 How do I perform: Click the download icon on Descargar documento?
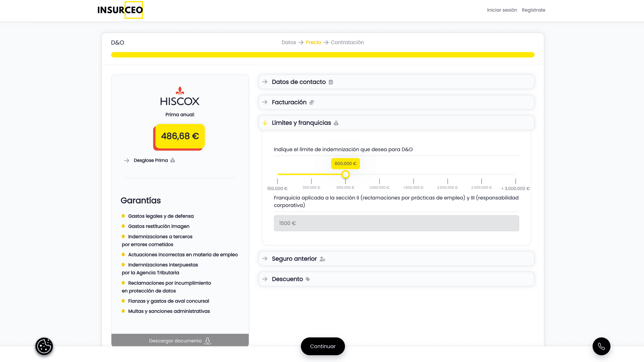(x=208, y=341)
